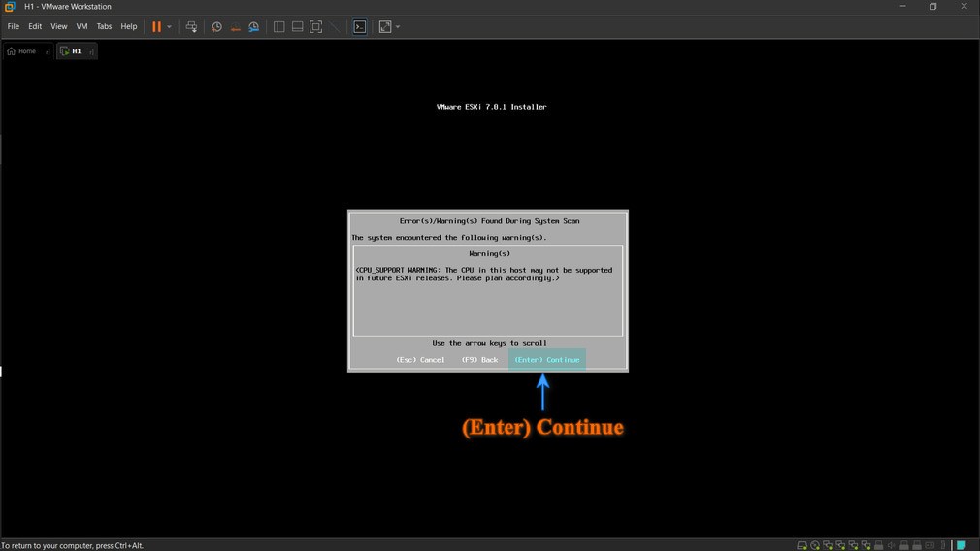Click the stretch guest display icon
Image resolution: width=980 pixels, height=551 pixels.
click(x=385, y=27)
